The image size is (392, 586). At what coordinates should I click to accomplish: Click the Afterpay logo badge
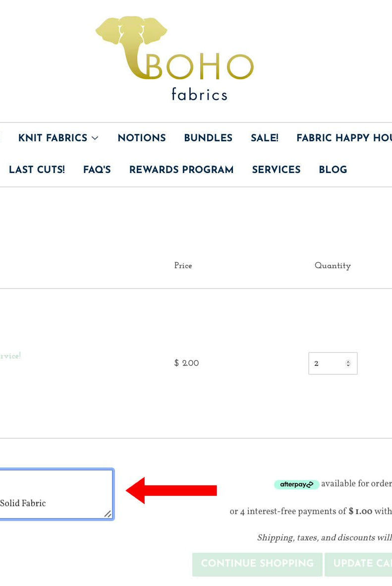pos(296,484)
